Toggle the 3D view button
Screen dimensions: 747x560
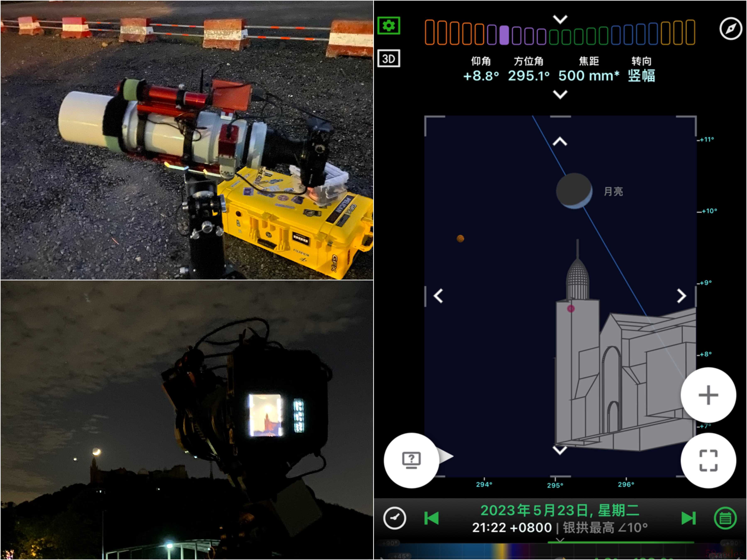click(388, 59)
